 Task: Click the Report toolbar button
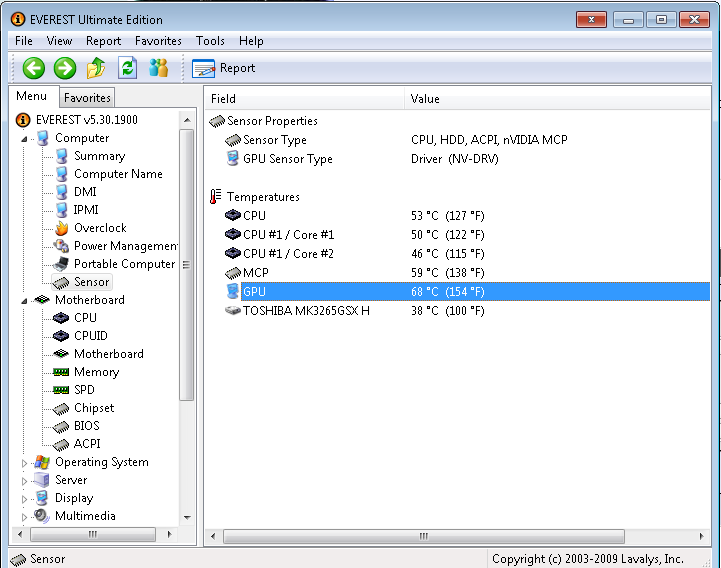(x=223, y=68)
